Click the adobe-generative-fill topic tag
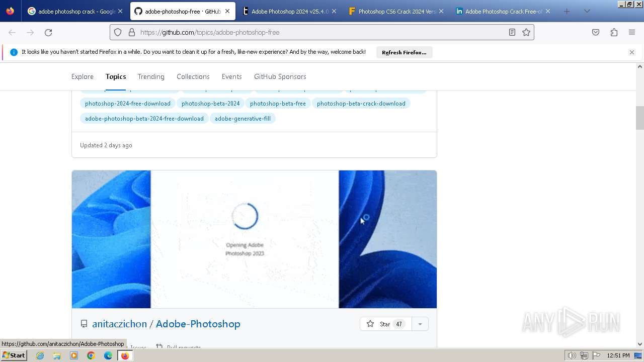This screenshot has width=644, height=362. coord(243,119)
